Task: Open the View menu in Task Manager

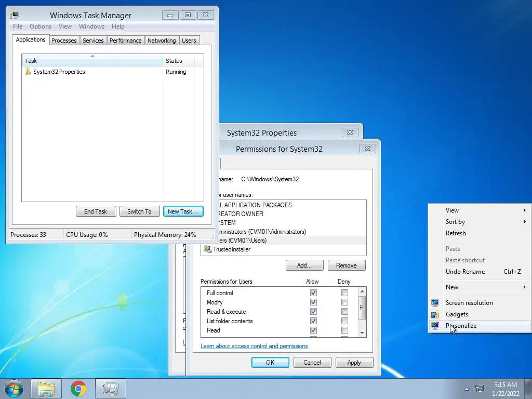Action: pyautogui.click(x=65, y=26)
